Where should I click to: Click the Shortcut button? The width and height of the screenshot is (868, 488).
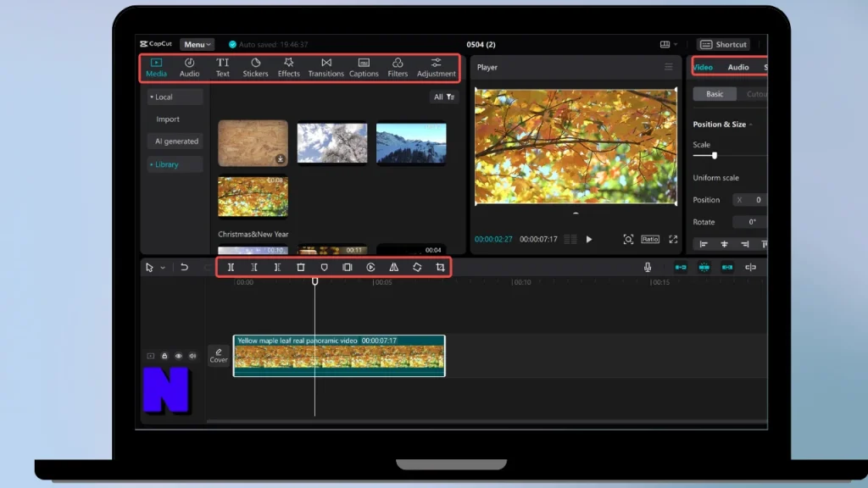[x=724, y=44]
